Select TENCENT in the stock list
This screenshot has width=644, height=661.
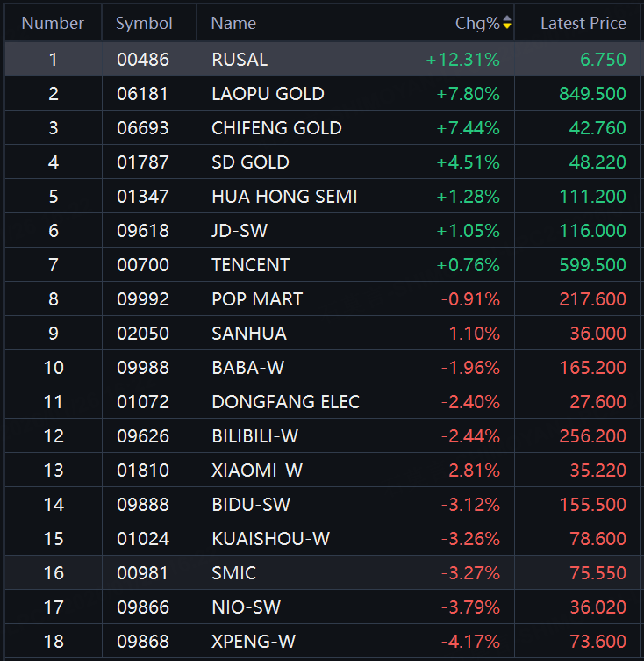pos(250,265)
